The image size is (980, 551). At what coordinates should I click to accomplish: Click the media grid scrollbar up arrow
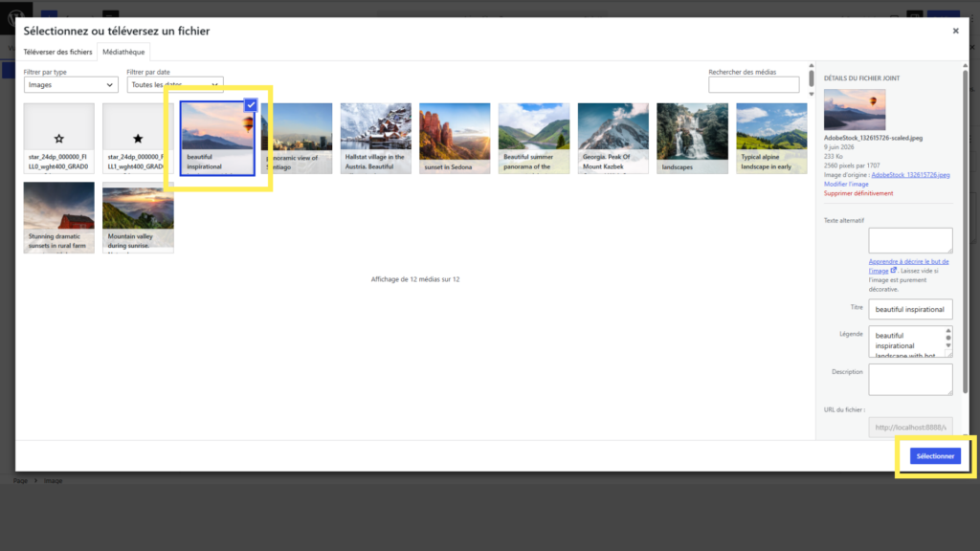[x=812, y=66]
